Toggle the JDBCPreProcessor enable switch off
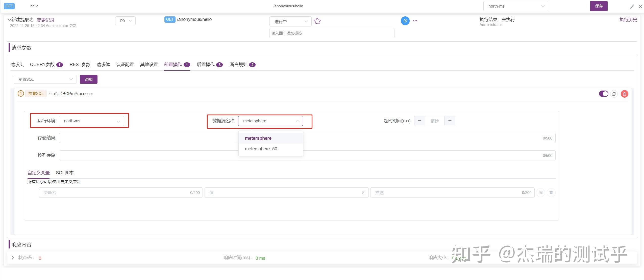 (603, 94)
